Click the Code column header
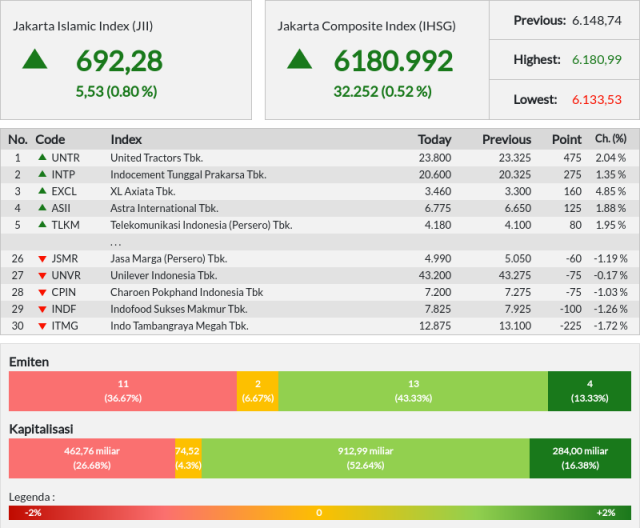The image size is (640, 528). click(50, 140)
